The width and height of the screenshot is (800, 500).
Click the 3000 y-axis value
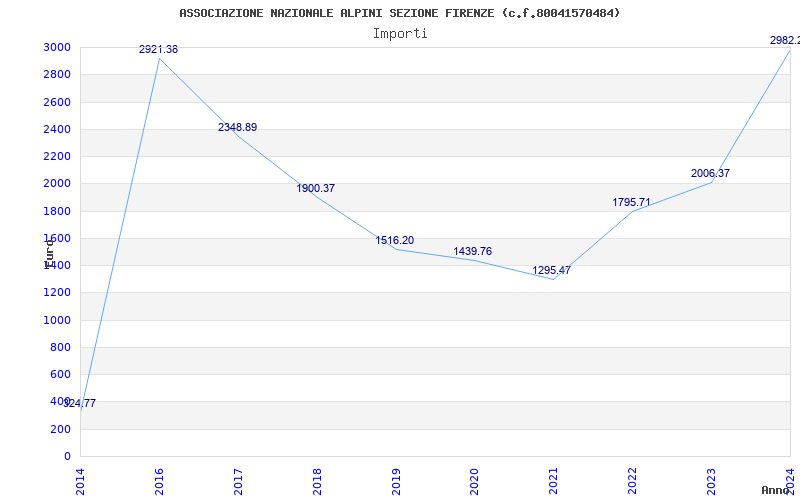(57, 47)
